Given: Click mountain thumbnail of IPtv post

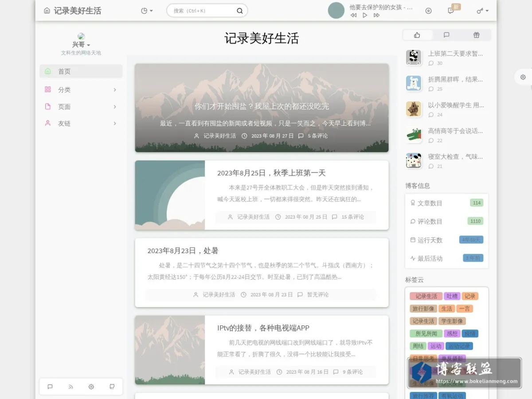Looking at the screenshot, I should 170,350.
